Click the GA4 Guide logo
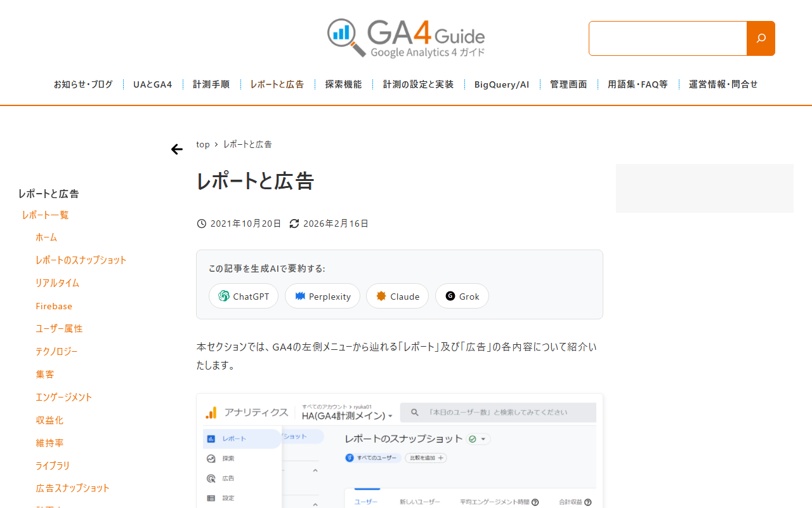Screen dimensions: 812x508 [x=406, y=38]
